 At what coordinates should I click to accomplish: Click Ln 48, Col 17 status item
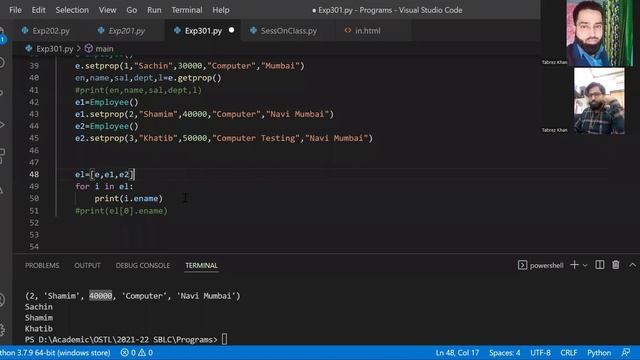457,353
